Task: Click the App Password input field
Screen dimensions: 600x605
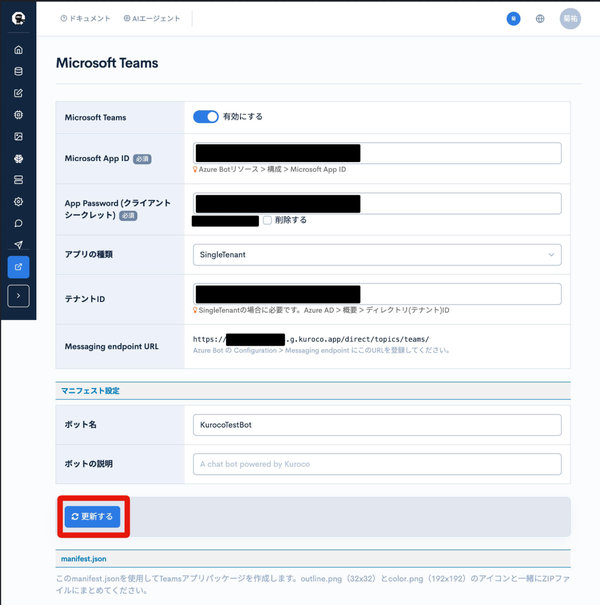Action: coord(377,203)
